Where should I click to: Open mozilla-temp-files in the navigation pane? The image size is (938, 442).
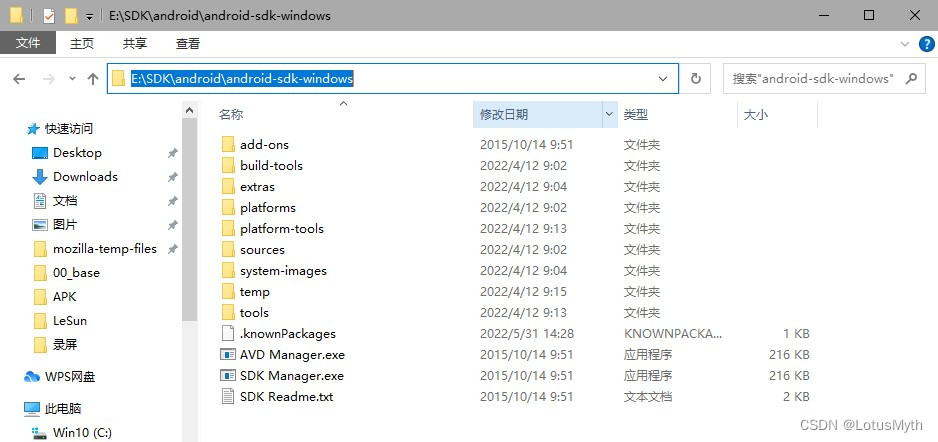105,248
